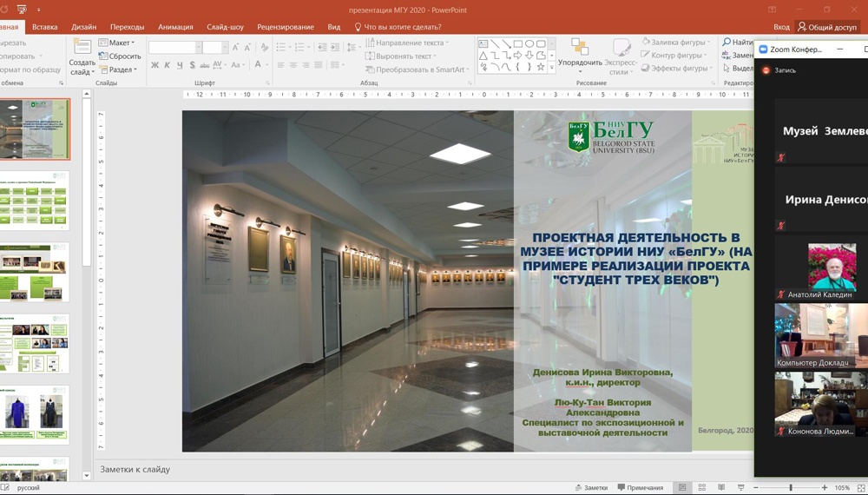
Task: Switch to slide sorter view in status bar
Action: pos(702,488)
